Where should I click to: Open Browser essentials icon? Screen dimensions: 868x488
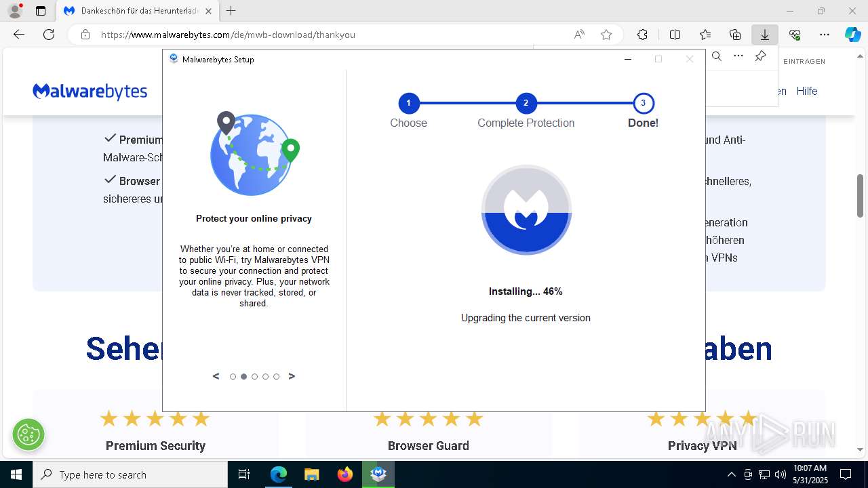click(x=795, y=35)
